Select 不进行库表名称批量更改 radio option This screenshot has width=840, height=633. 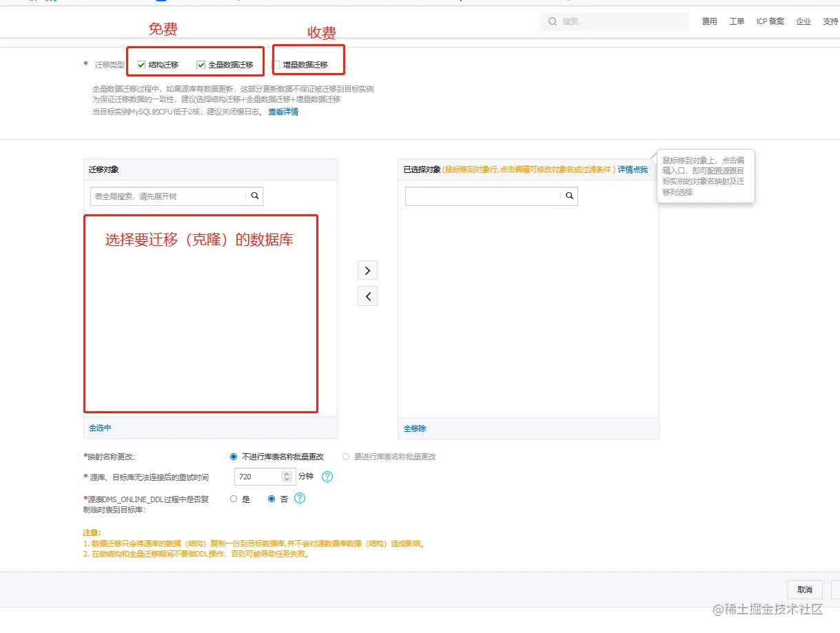234,457
